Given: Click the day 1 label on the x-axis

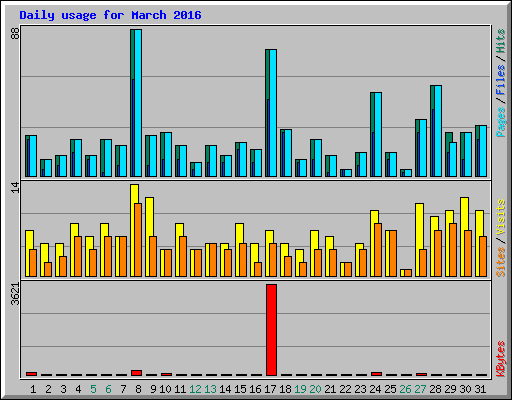Looking at the screenshot, I should [x=33, y=389].
